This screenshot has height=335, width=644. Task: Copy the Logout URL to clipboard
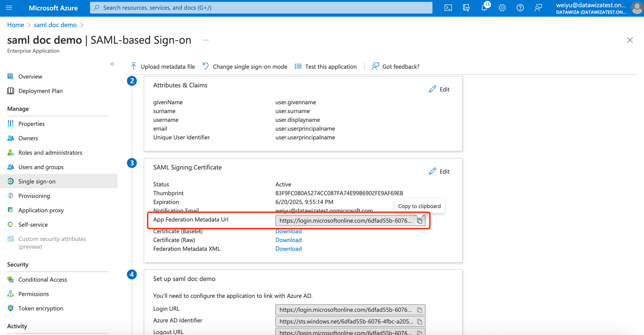point(420,333)
